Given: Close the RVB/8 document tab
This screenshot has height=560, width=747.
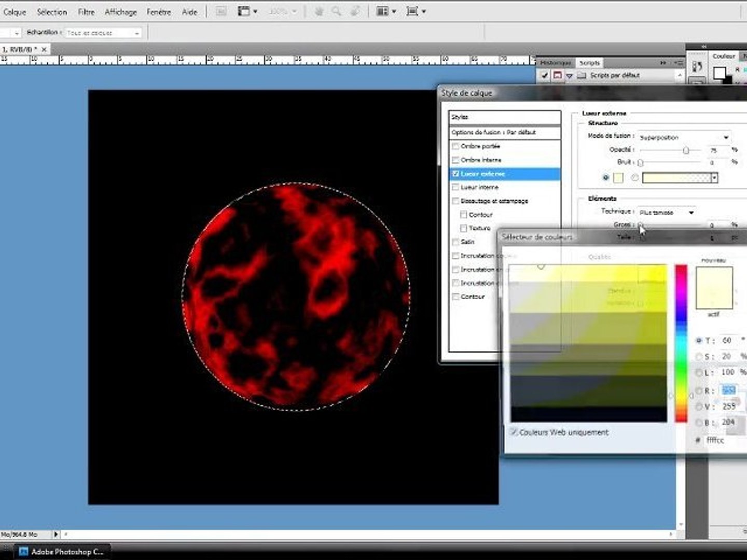Looking at the screenshot, I should point(44,49).
